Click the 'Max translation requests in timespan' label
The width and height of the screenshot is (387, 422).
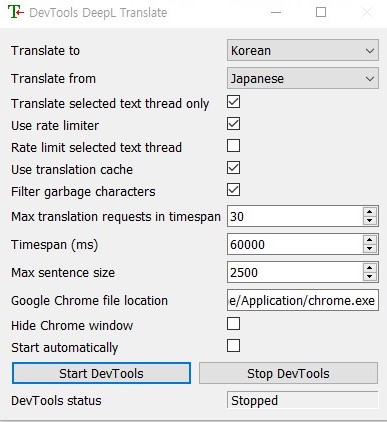(116, 217)
